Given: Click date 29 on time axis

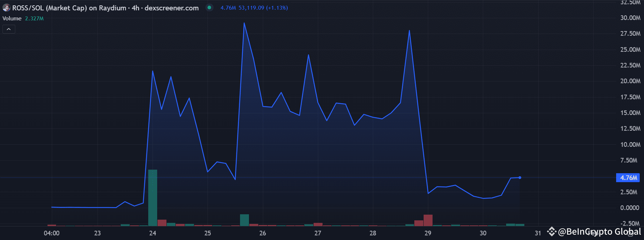Looking at the screenshot, I should [x=428, y=233].
